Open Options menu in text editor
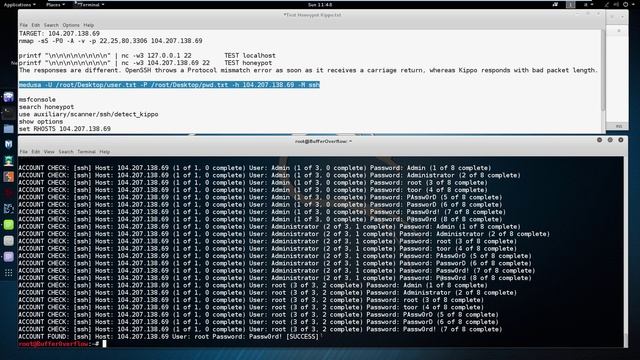Screen dimensions: 640x360 tap(71, 25)
